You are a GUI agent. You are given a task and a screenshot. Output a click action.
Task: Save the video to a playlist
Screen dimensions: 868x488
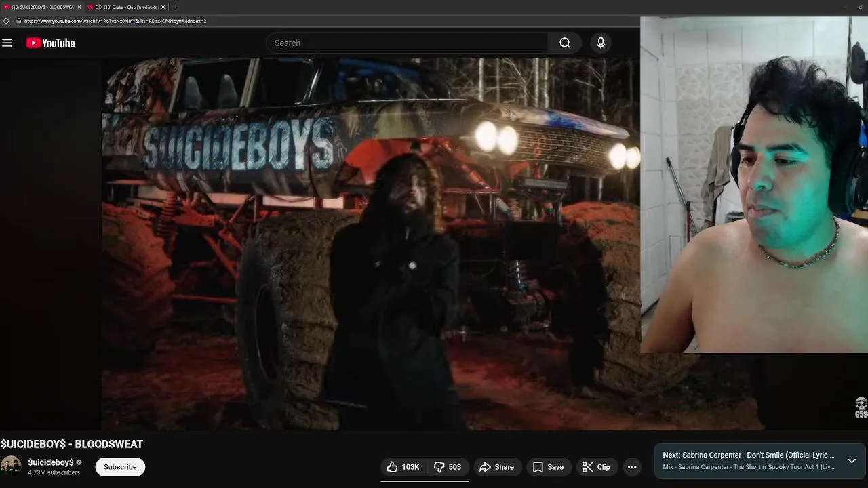pos(548,467)
